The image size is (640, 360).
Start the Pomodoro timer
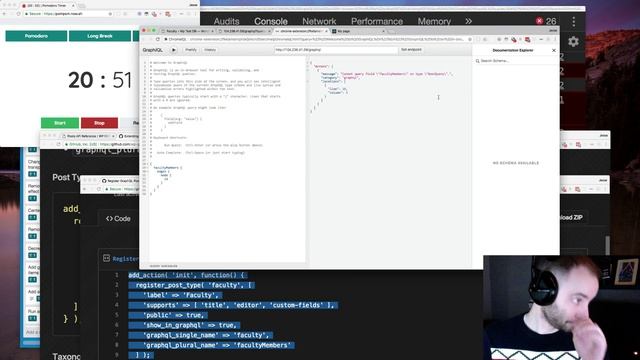pyautogui.click(x=60, y=123)
